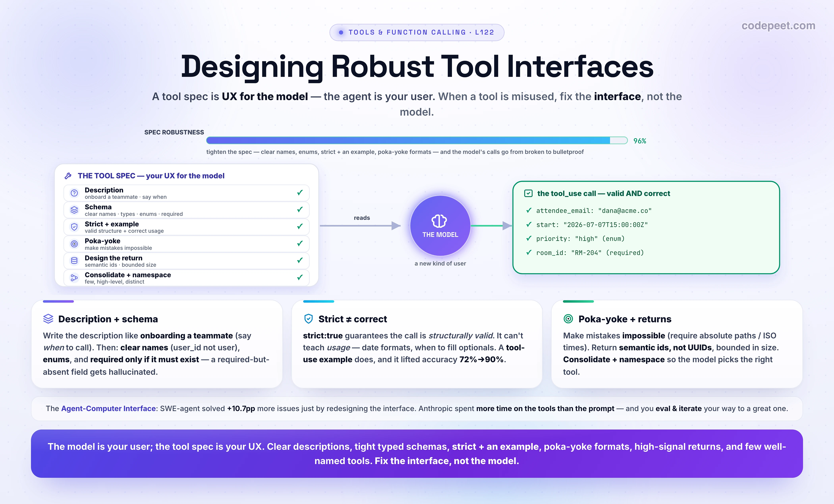Viewport: 834px width, 504px height.
Task: Open the Agent-Computer Interface link
Action: point(108,408)
